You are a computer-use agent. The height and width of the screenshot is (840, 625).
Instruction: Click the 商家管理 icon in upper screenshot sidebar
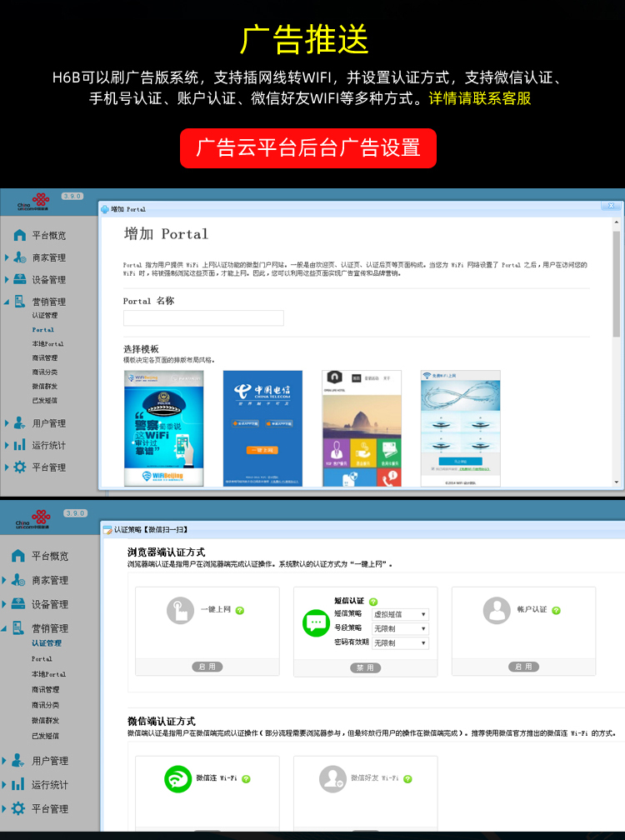[x=20, y=257]
